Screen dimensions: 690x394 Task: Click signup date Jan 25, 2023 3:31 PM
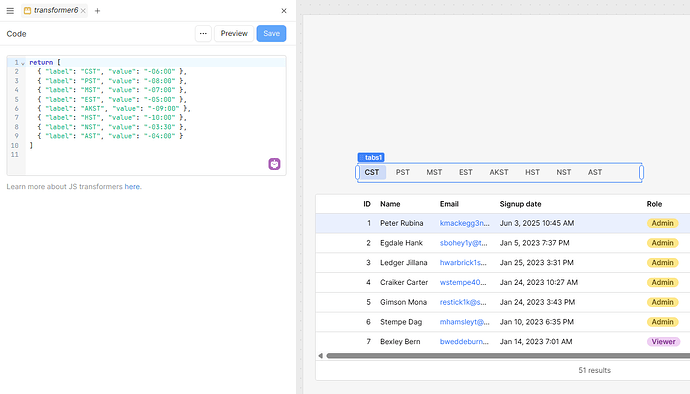click(x=536, y=263)
